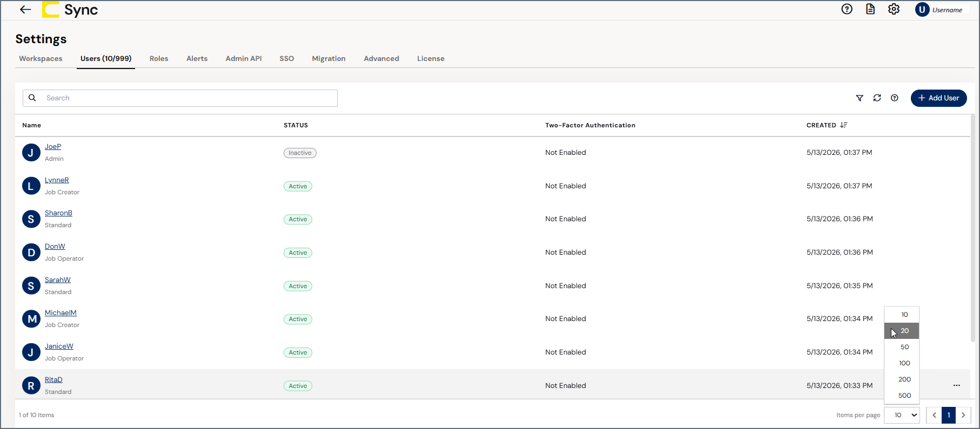Open the SharonB user link
Viewport: 980px width, 429px height.
coord(58,213)
